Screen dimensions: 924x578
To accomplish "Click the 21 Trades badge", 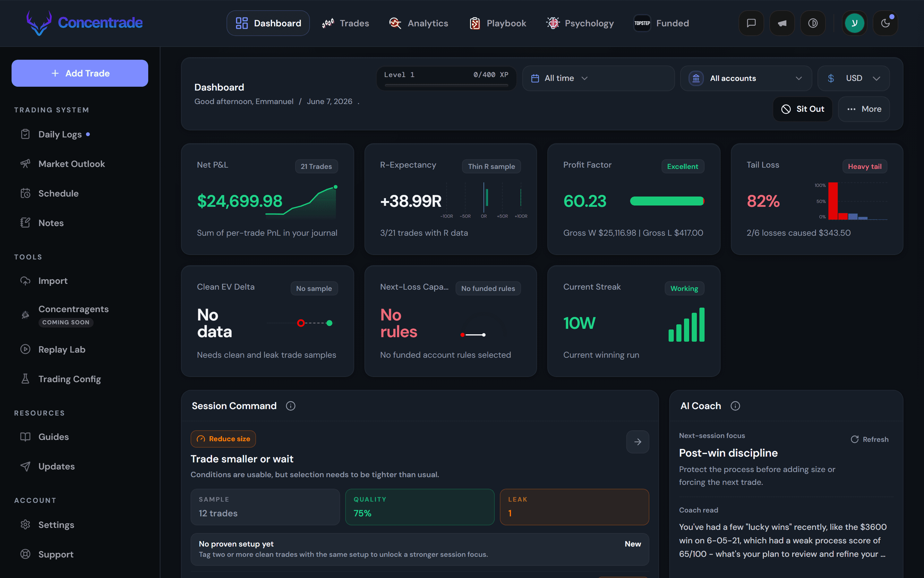I will tap(316, 166).
